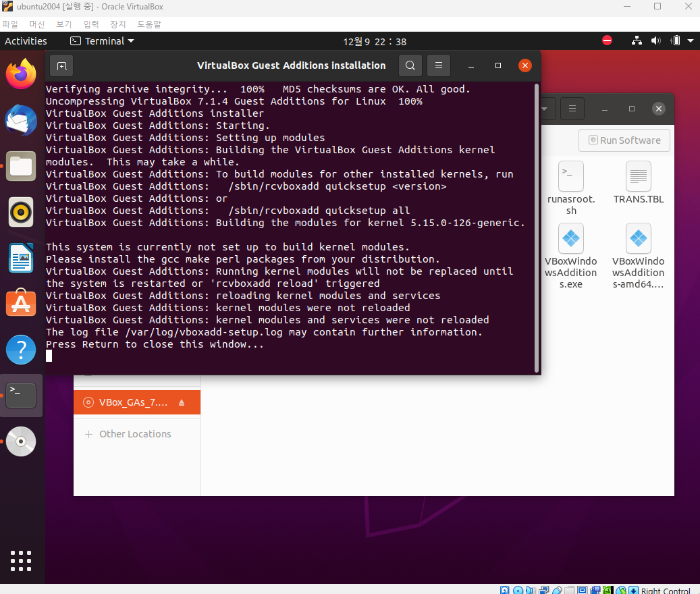Click 'Press Return to close this window...' text

(155, 344)
